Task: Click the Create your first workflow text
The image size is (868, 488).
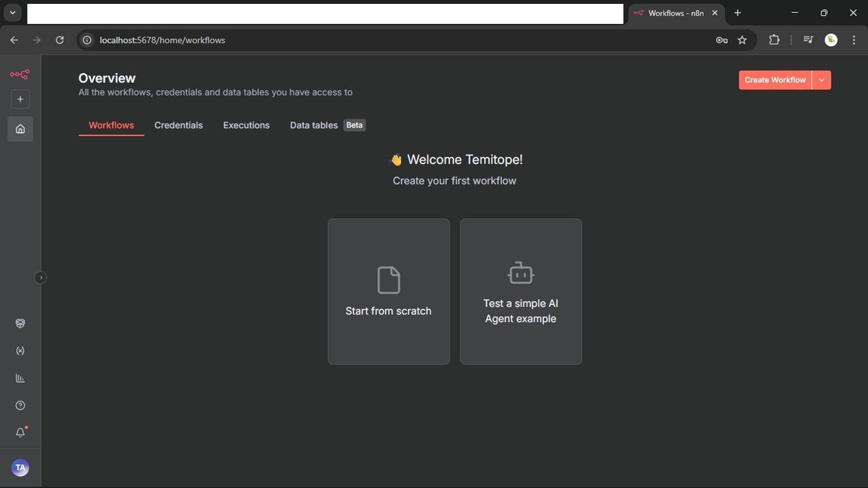Action: [x=455, y=181]
